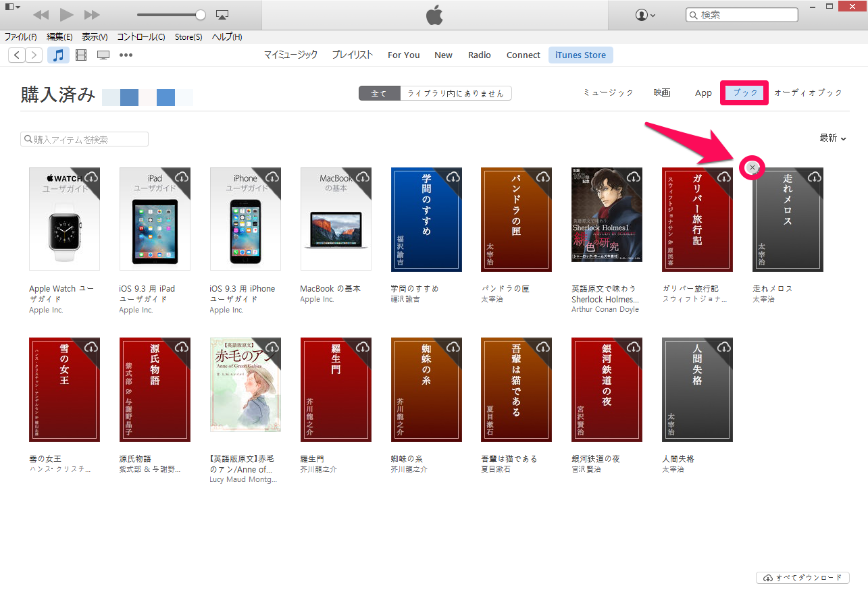Show purchased オーディオブック category

pyautogui.click(x=809, y=93)
